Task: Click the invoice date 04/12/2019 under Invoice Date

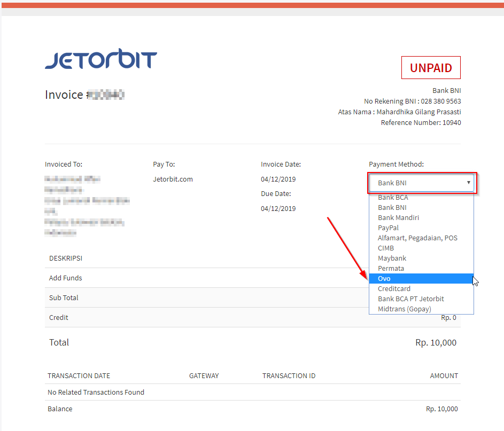Action: click(278, 179)
